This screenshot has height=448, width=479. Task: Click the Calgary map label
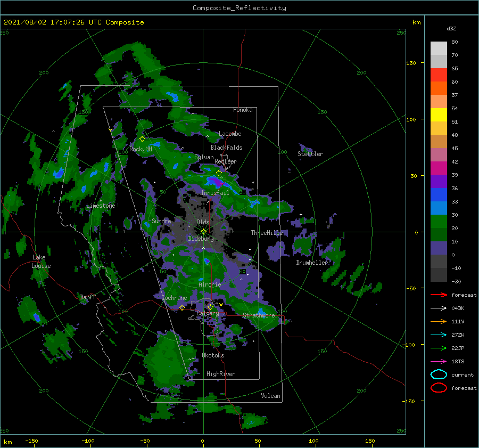(x=208, y=313)
